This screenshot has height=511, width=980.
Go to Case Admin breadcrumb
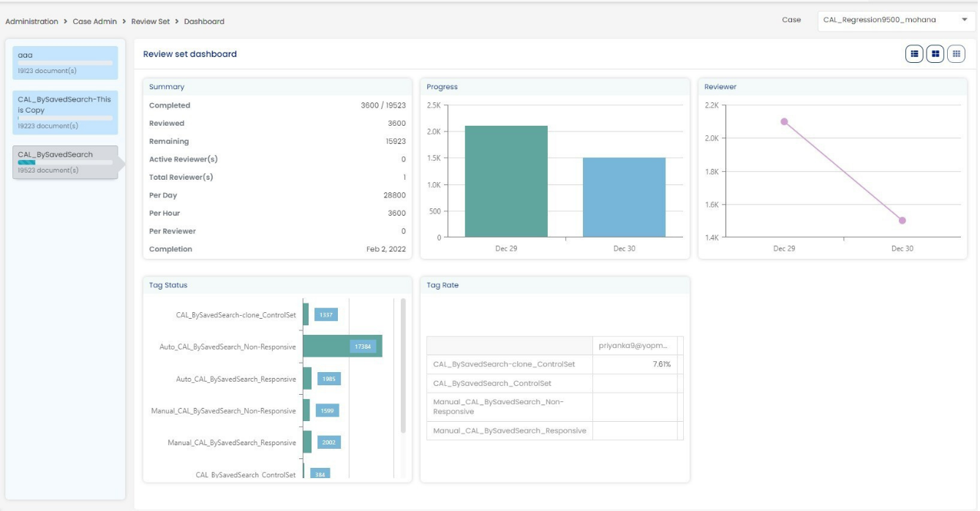94,22
